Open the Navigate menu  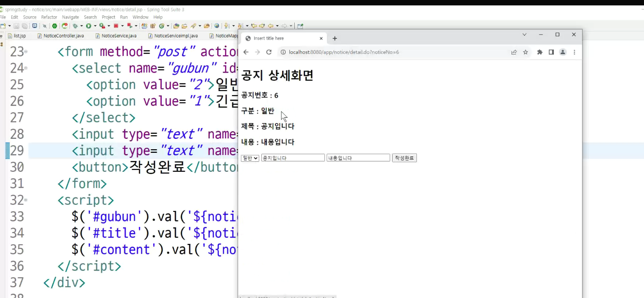click(x=70, y=17)
